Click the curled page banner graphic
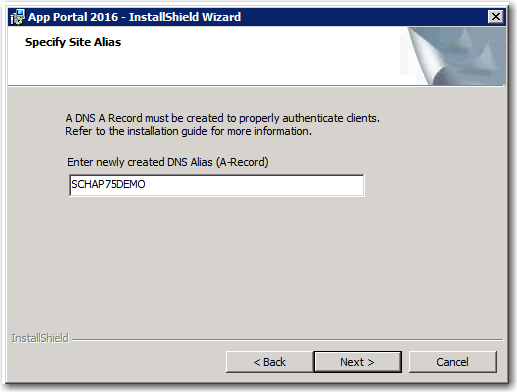Viewport: 517px width, 392px height. 454,56
